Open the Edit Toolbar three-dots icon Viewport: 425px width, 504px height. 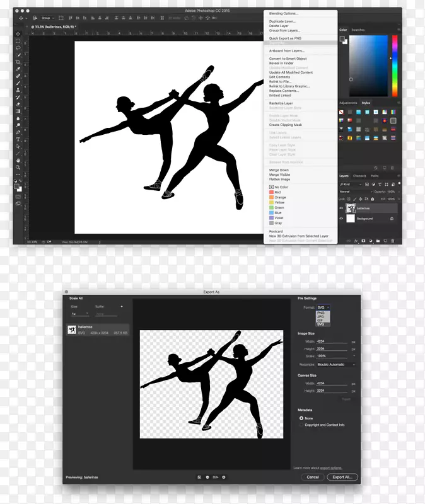pos(18,175)
